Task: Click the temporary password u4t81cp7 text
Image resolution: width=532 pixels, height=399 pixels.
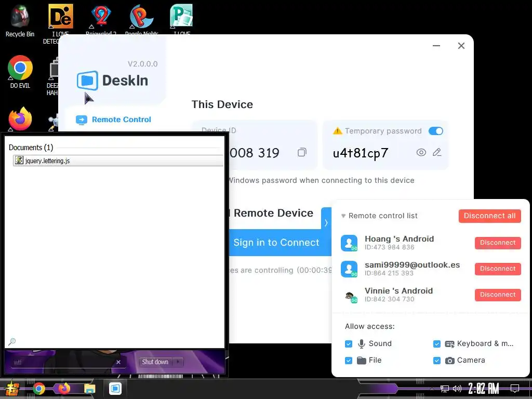Action: tap(361, 153)
